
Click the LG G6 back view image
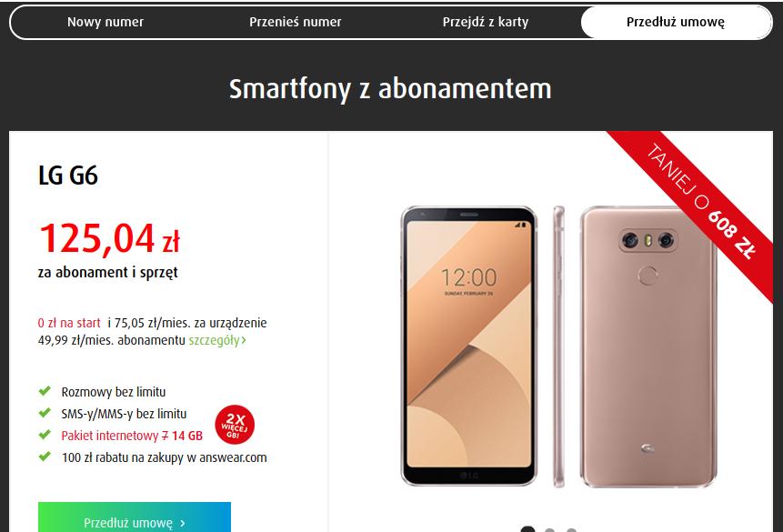point(648,346)
